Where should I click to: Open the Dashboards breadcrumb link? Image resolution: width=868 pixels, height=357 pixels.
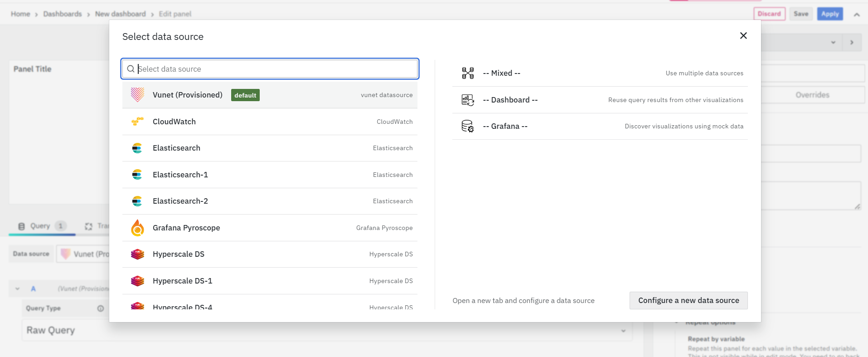point(63,14)
